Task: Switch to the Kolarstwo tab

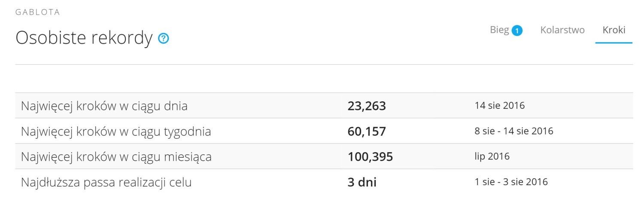Action: 562,30
